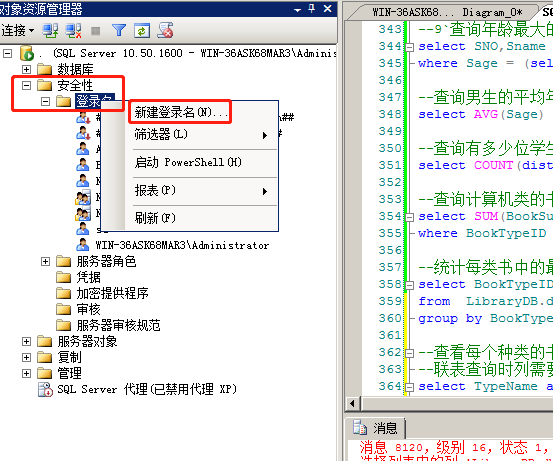Click the Filter funnel icon
Screen dimensions: 553x461
tap(119, 31)
